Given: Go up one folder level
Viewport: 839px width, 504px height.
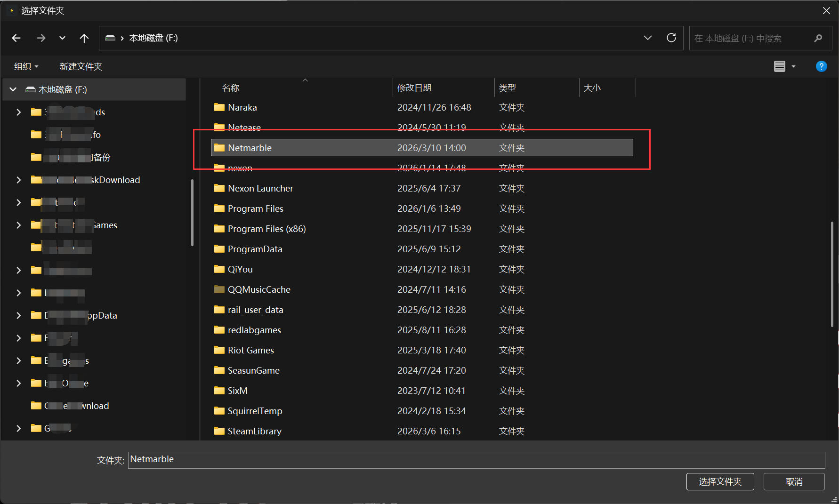Looking at the screenshot, I should (x=84, y=38).
